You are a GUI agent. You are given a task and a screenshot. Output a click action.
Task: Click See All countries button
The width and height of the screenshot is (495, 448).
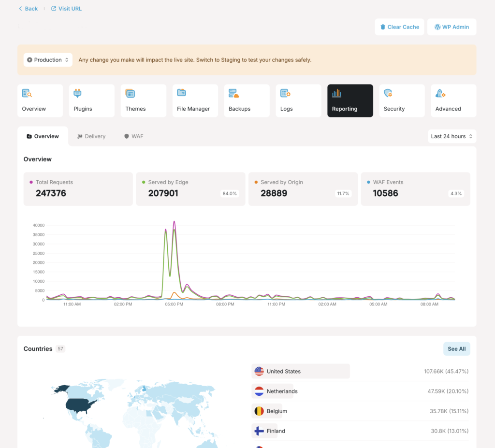point(456,349)
